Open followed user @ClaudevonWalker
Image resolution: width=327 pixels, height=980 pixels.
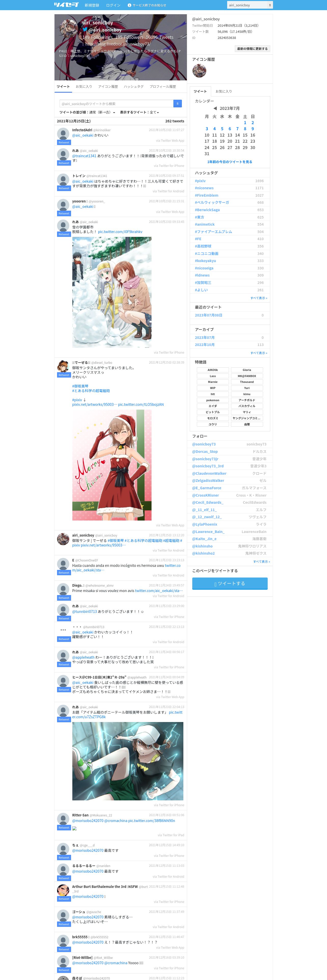click(209, 473)
